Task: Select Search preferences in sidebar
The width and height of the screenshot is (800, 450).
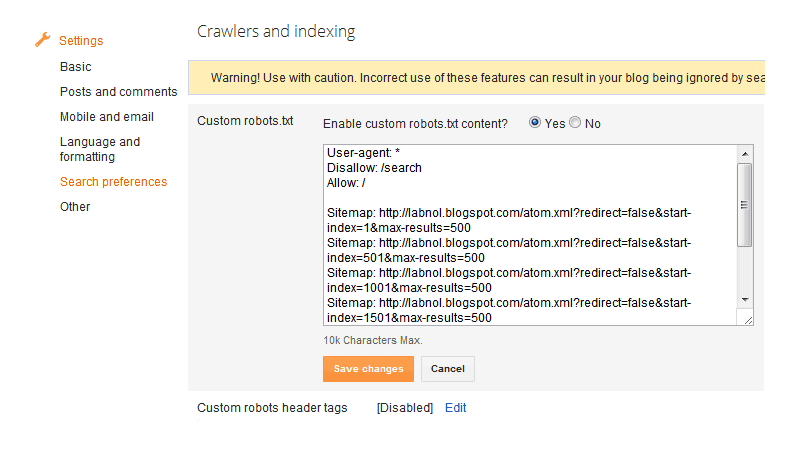Action: [113, 182]
